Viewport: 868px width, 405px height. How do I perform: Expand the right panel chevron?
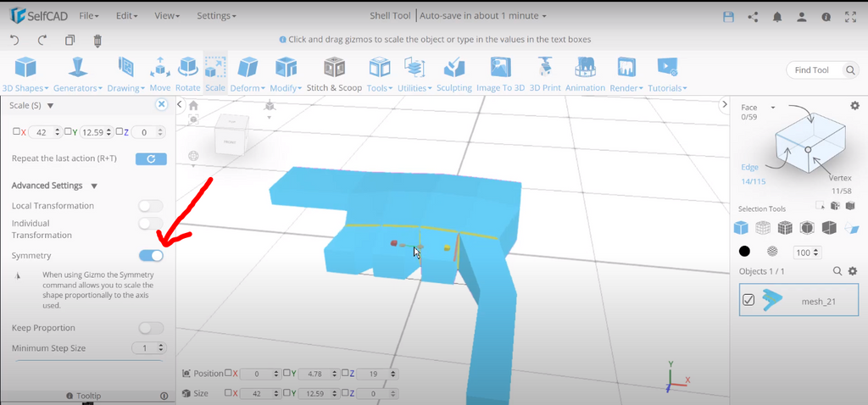coord(724,104)
